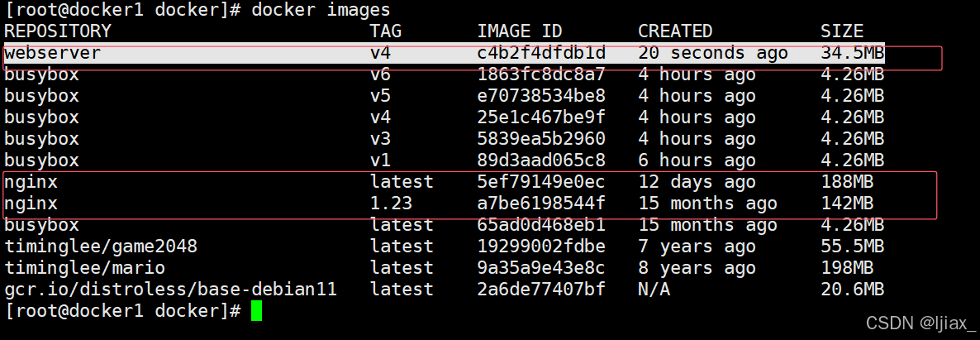The image size is (980, 340).
Task: Click the 142MB size value
Action: (847, 203)
